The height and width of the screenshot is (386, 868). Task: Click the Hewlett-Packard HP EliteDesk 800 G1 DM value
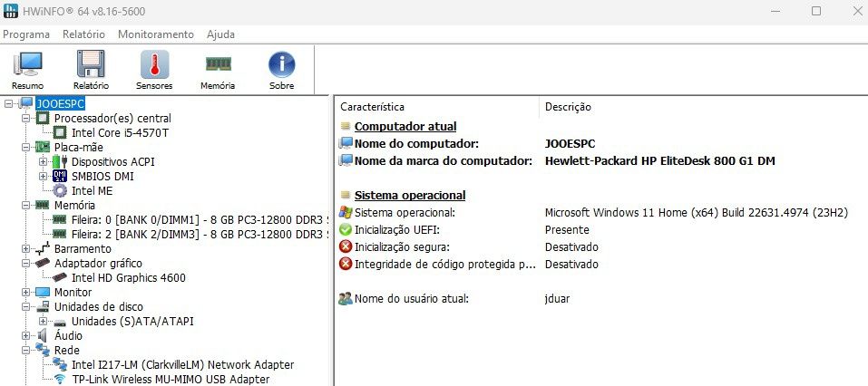click(x=660, y=161)
